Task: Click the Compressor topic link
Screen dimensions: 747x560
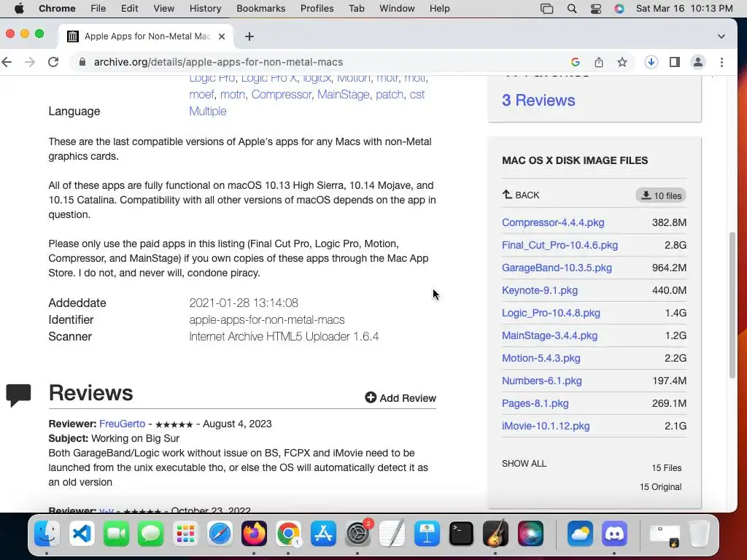Action: 281,94
